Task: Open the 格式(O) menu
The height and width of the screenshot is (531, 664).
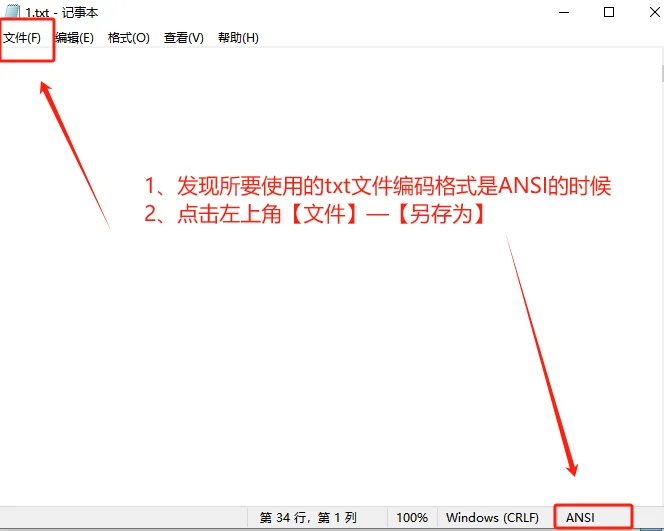Action: (129, 38)
